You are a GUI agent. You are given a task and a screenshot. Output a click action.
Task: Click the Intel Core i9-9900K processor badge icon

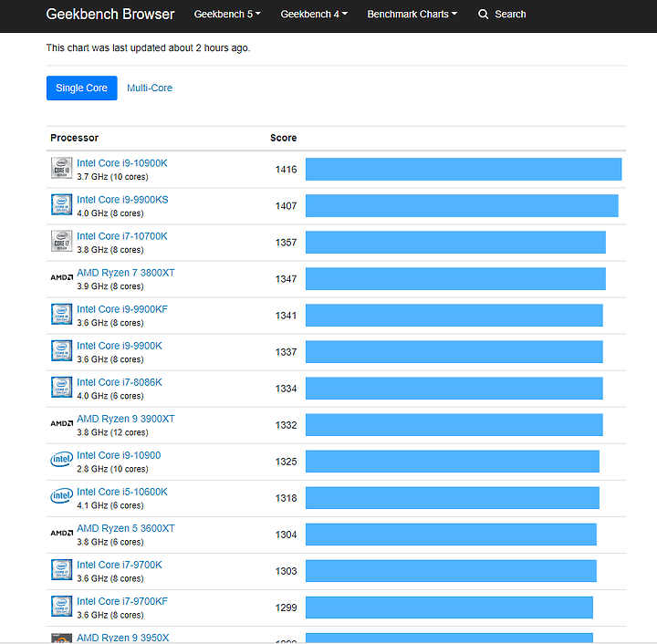[62, 350]
